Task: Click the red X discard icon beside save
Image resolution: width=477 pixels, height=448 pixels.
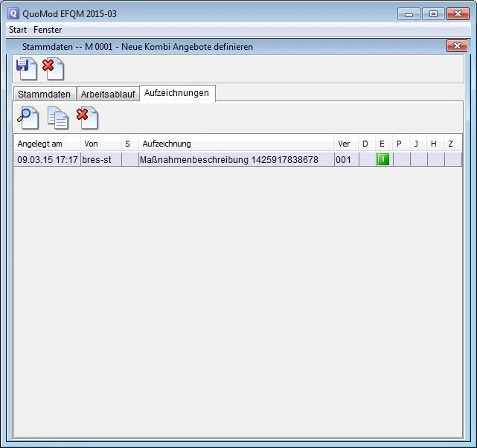Action: (53, 68)
